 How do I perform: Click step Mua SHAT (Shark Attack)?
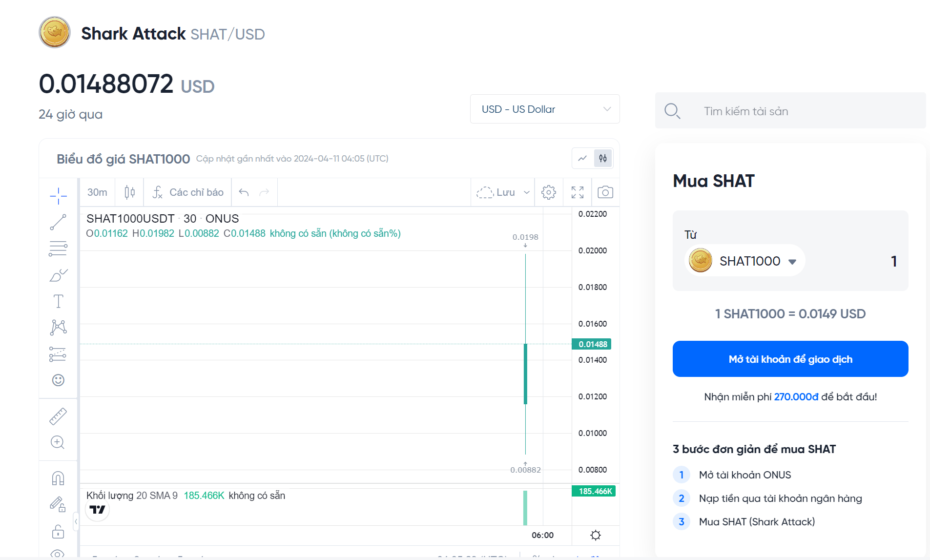click(x=757, y=522)
